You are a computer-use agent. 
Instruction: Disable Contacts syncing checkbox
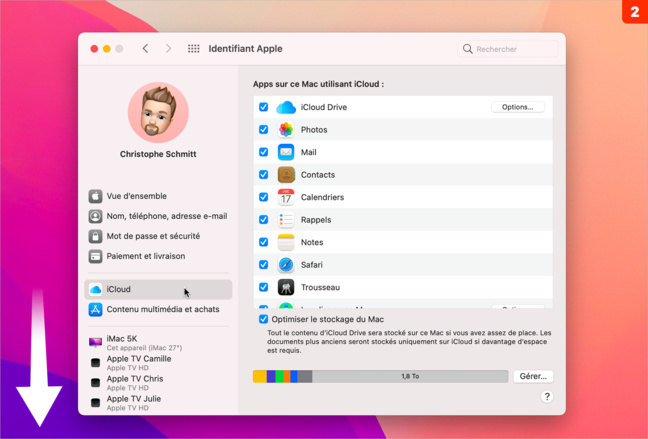pyautogui.click(x=264, y=175)
